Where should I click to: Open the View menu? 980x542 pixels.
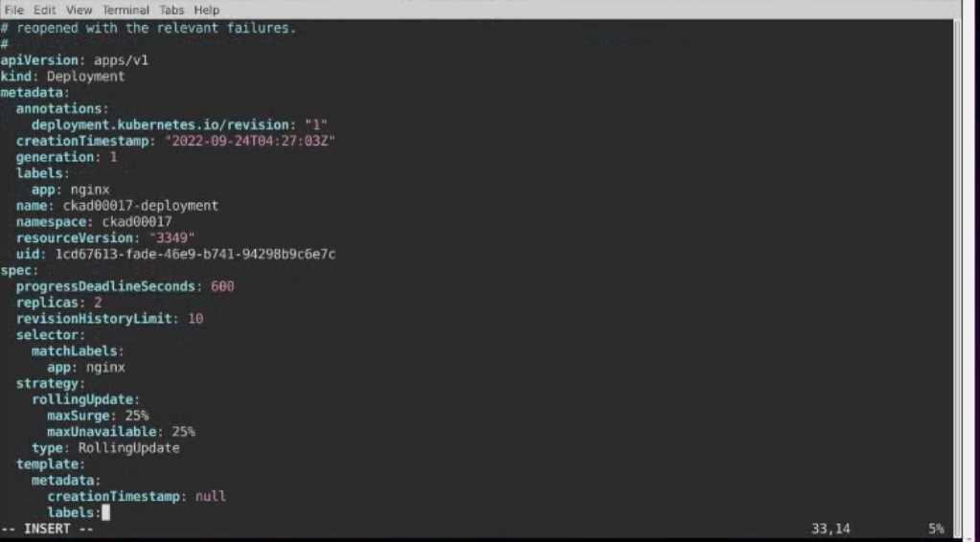(79, 10)
